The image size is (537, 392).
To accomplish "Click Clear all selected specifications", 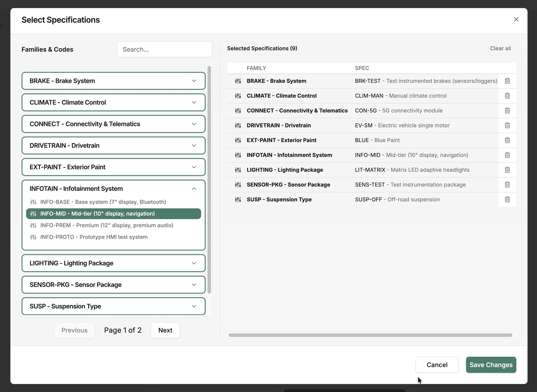I will (500, 48).
